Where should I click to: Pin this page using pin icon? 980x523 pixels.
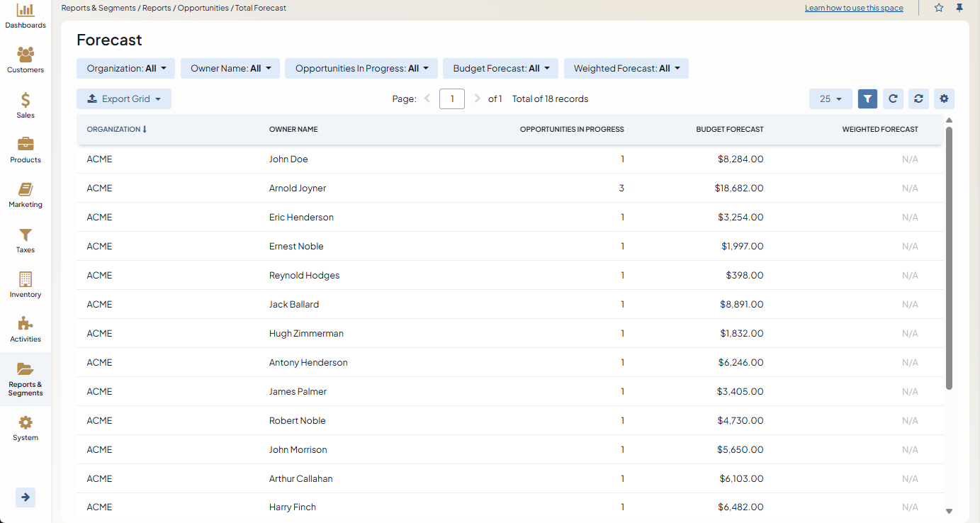pos(959,8)
